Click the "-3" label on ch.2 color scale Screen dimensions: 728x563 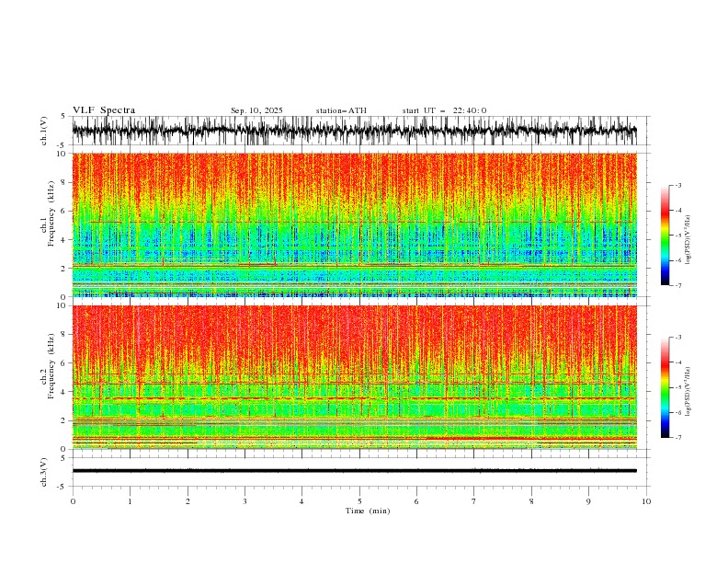(677, 338)
